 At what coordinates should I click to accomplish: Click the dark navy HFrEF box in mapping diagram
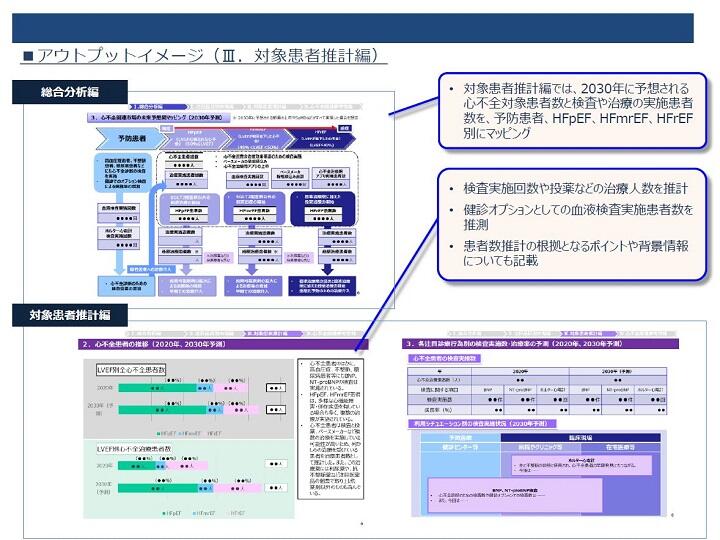pos(323,208)
